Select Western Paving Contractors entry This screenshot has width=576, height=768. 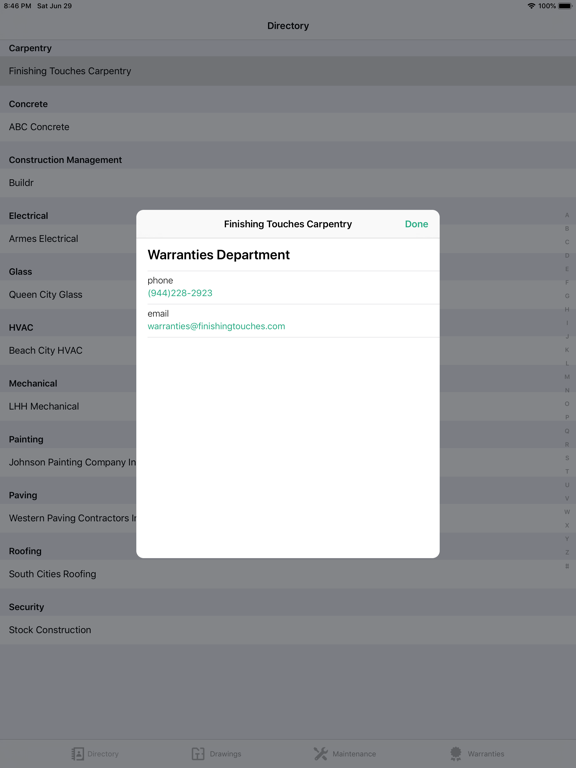pyautogui.click(x=68, y=518)
